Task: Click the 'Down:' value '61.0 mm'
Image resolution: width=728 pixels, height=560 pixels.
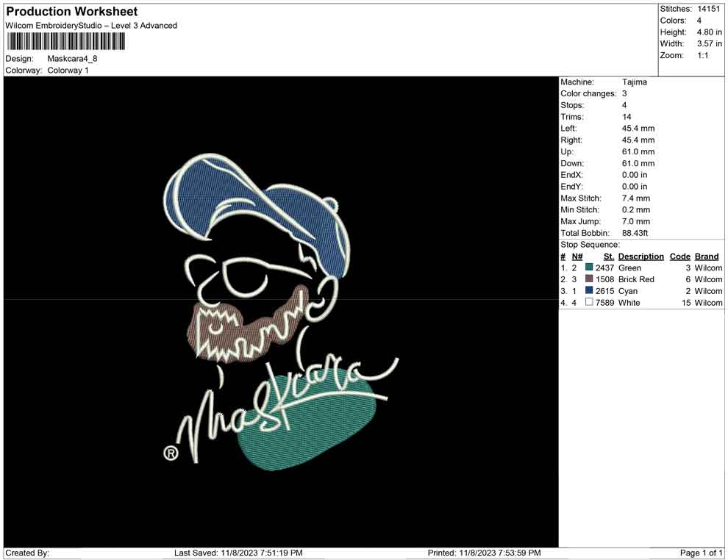Action: click(638, 163)
